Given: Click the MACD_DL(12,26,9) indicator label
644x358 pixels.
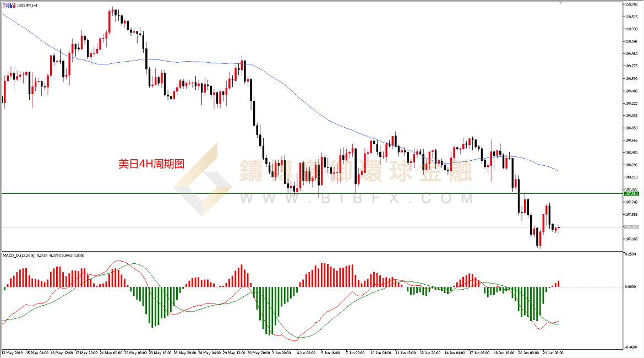Looking at the screenshot, I should pos(19,256).
